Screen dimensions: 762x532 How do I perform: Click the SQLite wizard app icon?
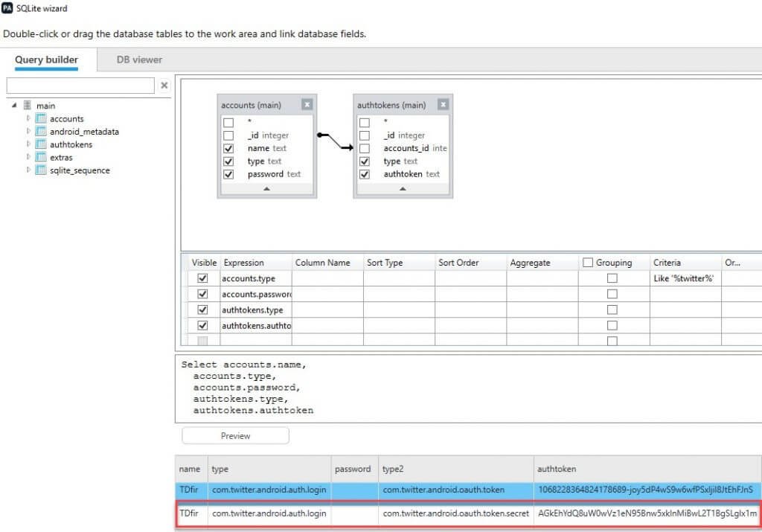(x=7, y=7)
